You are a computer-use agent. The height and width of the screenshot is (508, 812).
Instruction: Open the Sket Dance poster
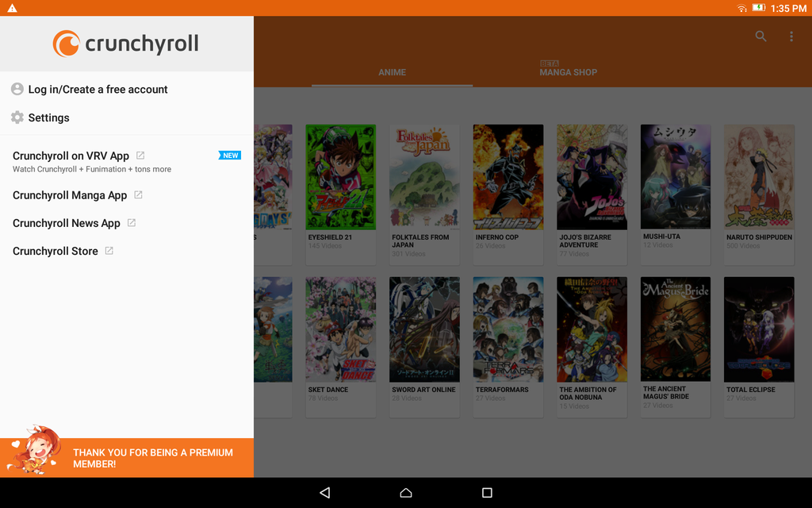[x=341, y=329]
